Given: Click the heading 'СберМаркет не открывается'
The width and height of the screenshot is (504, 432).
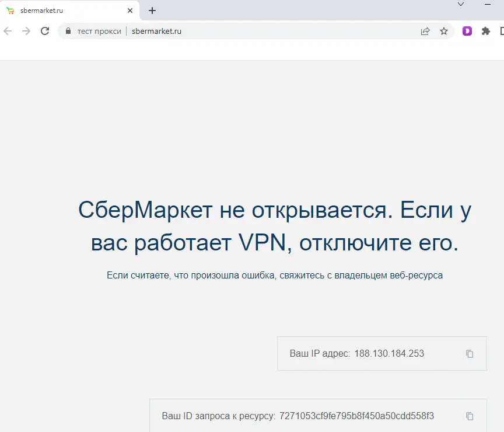Looking at the screenshot, I should click(236, 210).
